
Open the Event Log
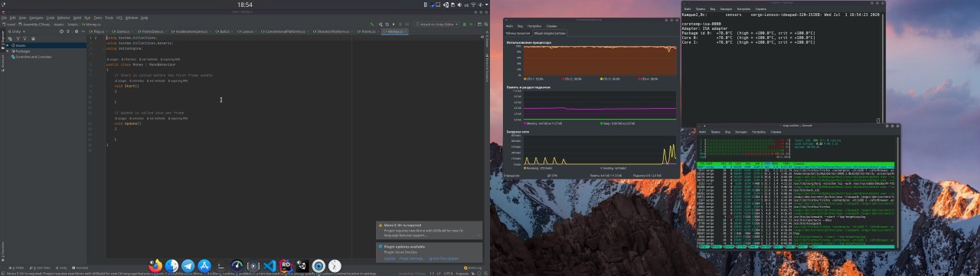(473, 268)
